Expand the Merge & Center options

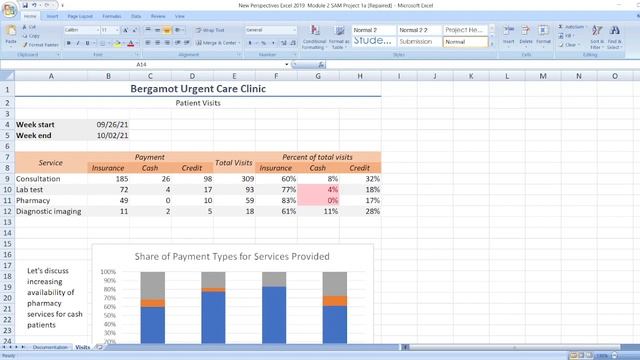click(239, 43)
